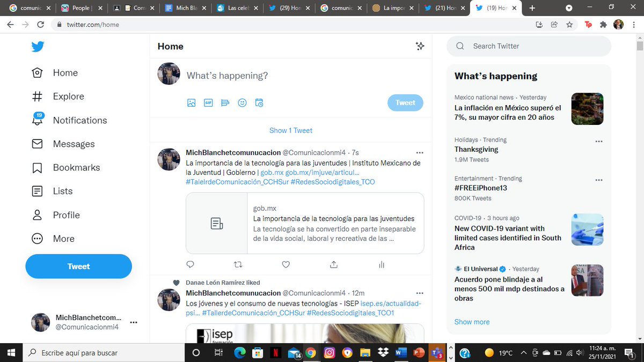The width and height of the screenshot is (644, 362).
Task: Retweet the gob.mx tweet
Action: pos(238,264)
